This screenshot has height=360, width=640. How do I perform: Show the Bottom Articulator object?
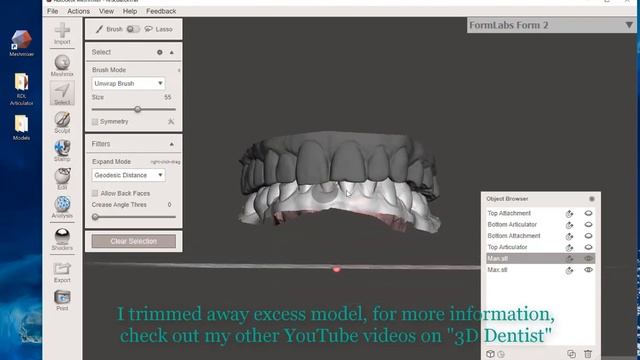point(588,224)
